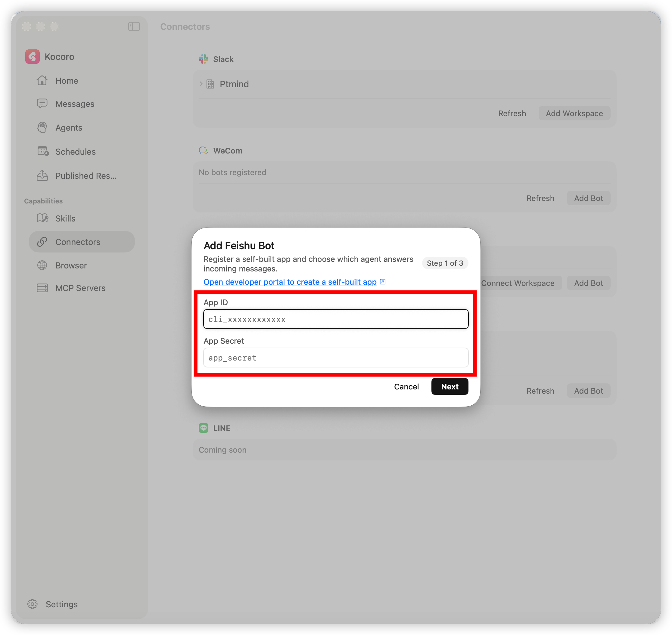Click the Published Resources tray icon
This screenshot has width=672, height=635.
pos(42,175)
